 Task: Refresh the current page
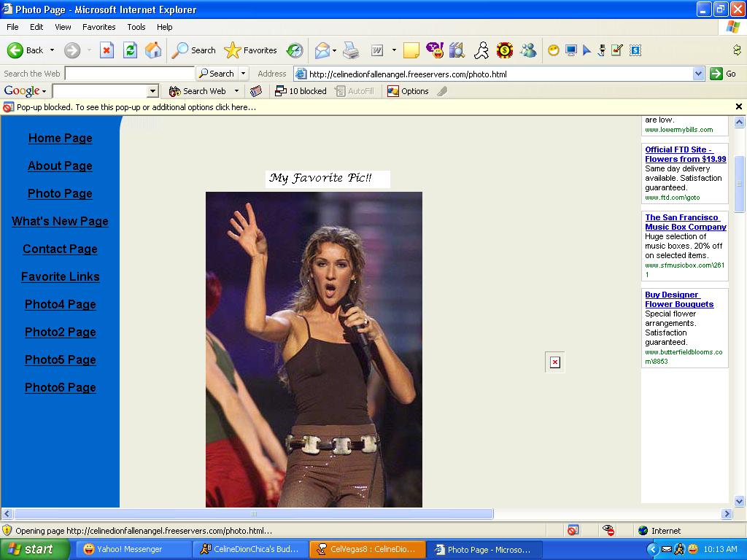pyautogui.click(x=130, y=50)
